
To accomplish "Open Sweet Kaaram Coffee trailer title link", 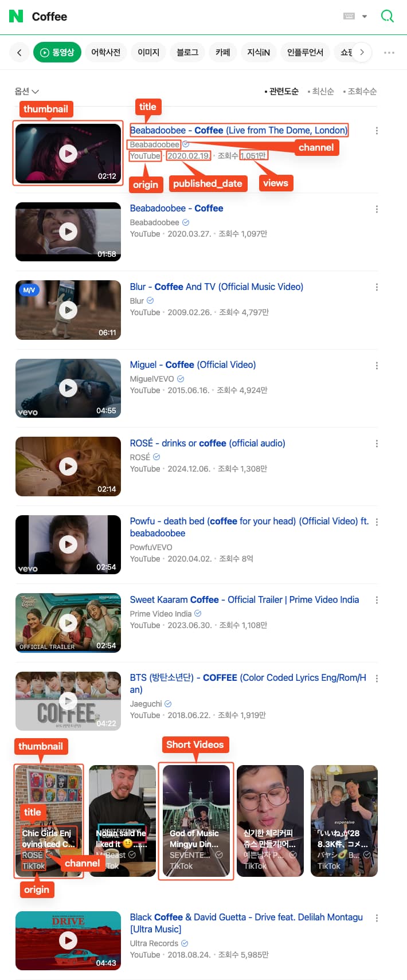I will pos(244,599).
